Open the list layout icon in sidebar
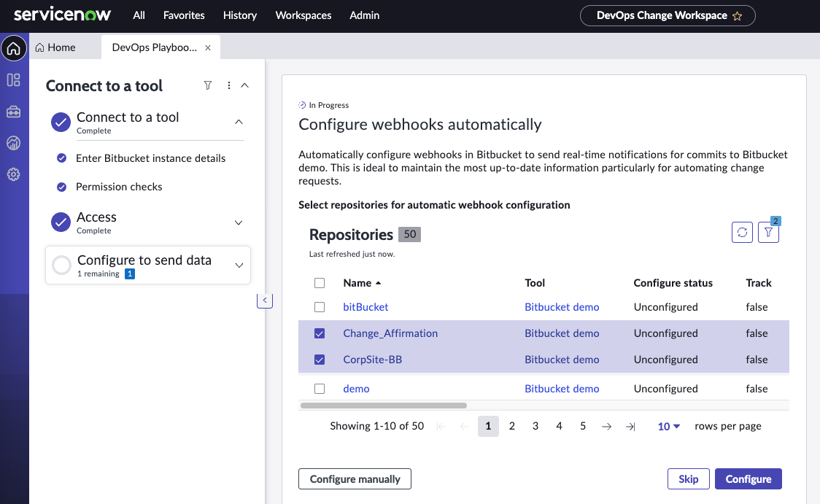 tap(14, 80)
